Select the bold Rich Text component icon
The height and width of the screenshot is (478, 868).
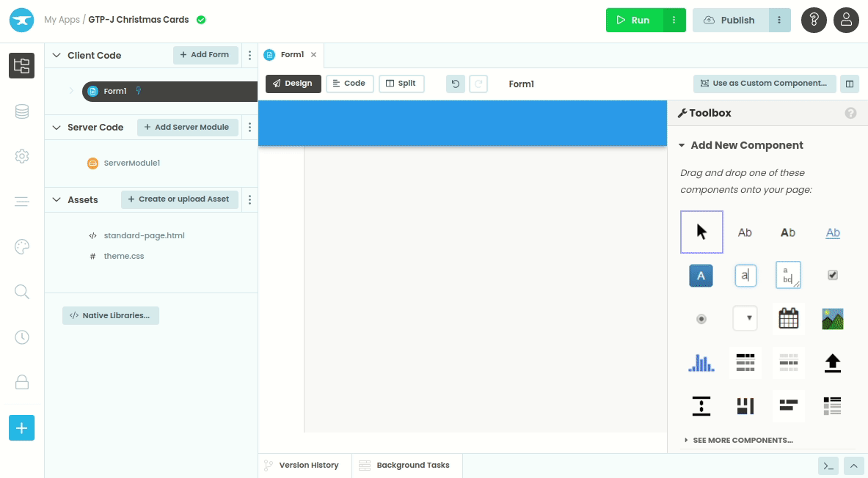coord(788,232)
